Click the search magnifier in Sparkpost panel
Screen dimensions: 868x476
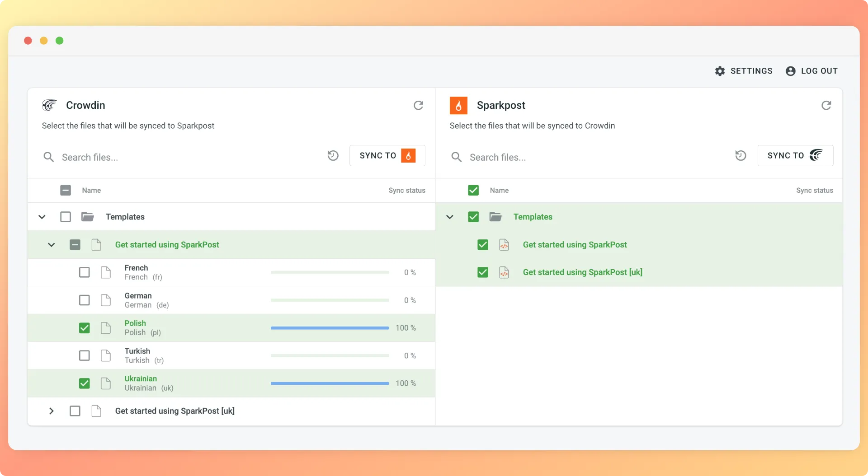tap(457, 157)
